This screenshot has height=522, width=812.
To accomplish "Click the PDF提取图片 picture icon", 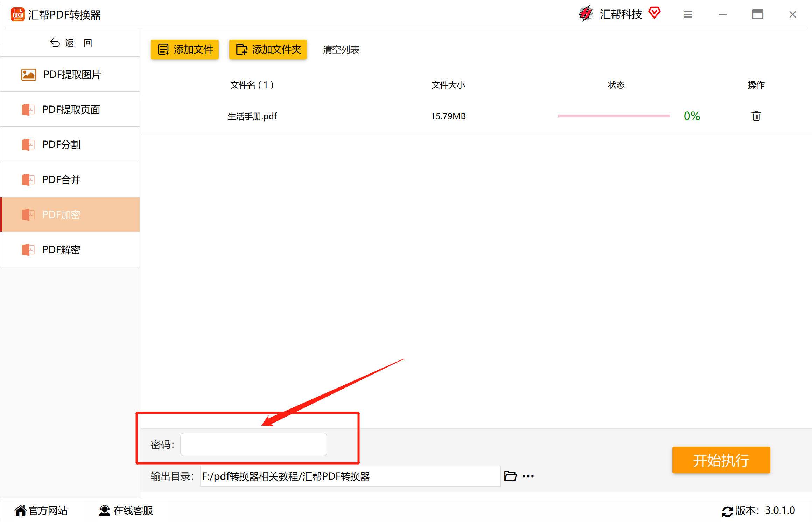I will pos(29,75).
